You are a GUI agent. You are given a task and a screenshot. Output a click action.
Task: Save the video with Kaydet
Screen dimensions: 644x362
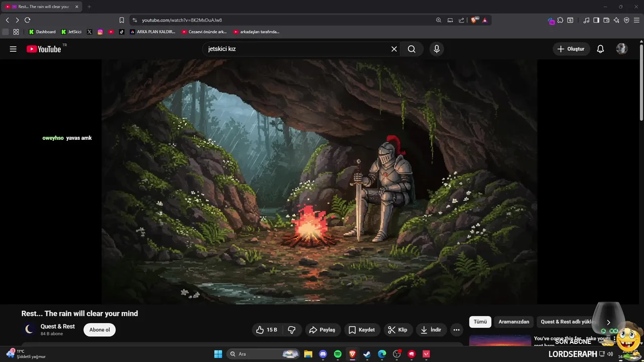coord(362,330)
